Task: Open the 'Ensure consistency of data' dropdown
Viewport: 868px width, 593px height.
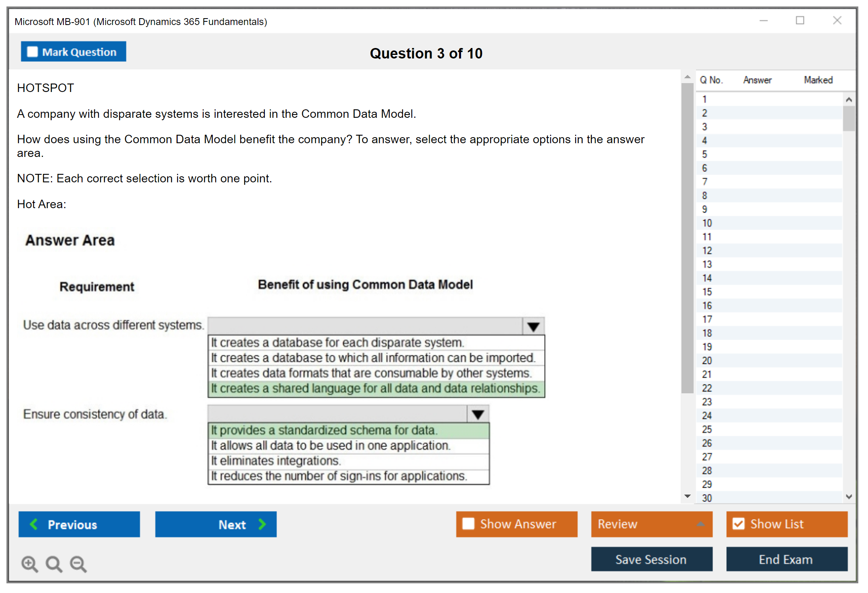Action: 478,414
